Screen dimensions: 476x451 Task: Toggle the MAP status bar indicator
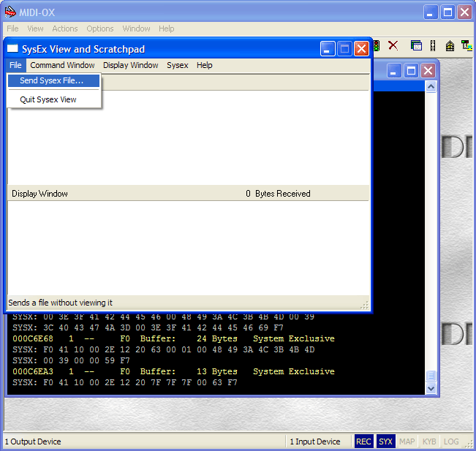407,441
